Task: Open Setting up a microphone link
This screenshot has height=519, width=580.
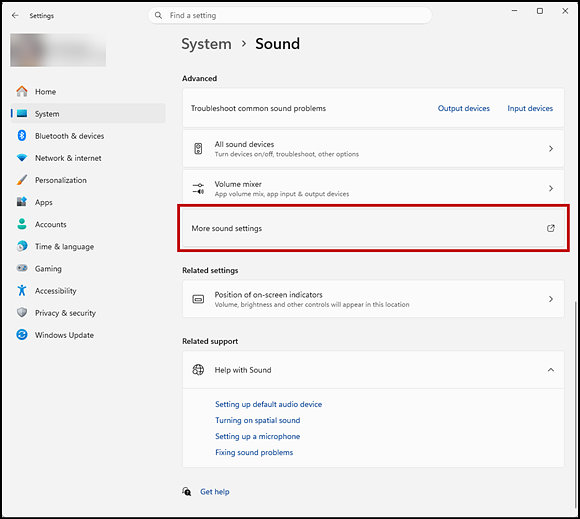Action: 257,436
